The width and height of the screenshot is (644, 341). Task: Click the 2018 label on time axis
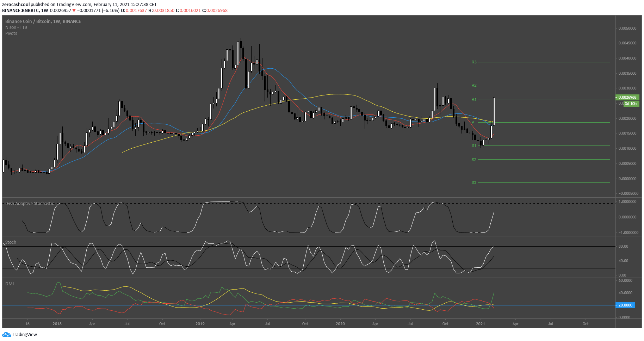pyautogui.click(x=57, y=324)
